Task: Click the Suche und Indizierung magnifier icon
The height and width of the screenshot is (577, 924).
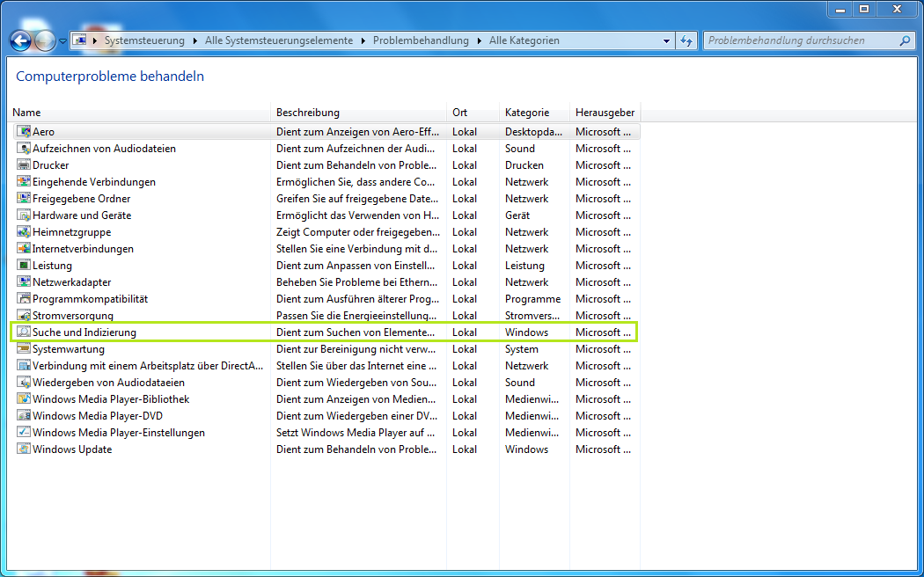Action: coord(24,332)
